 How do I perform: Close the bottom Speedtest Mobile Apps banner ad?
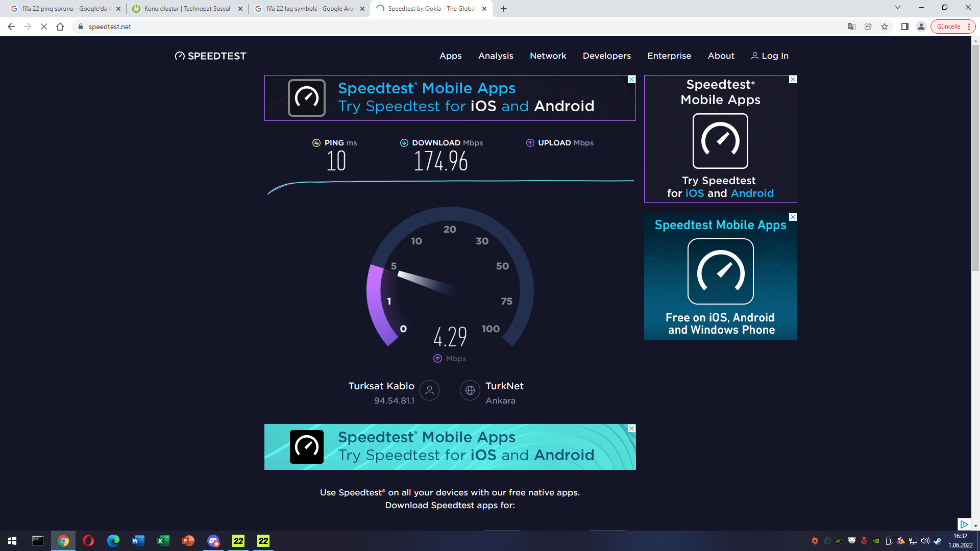coord(631,429)
